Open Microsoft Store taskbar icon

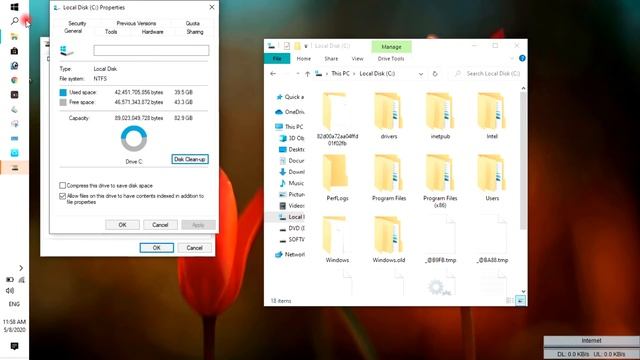coord(14,51)
